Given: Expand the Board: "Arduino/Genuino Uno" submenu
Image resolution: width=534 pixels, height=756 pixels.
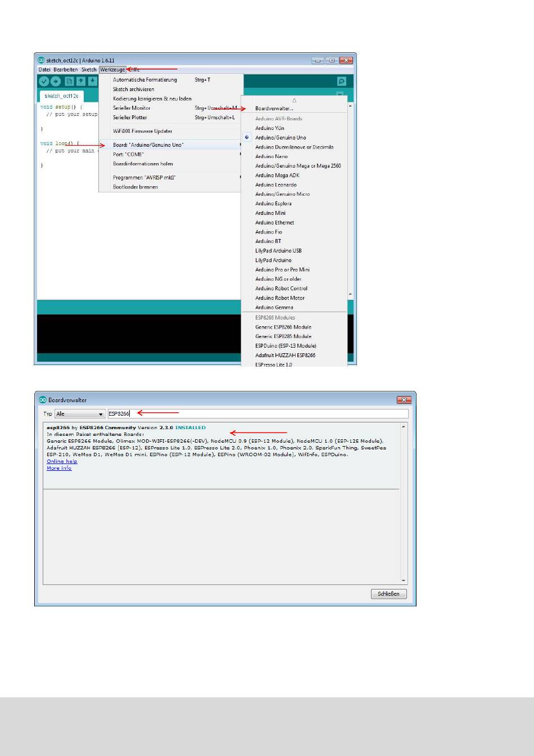Looking at the screenshot, I should [x=171, y=145].
